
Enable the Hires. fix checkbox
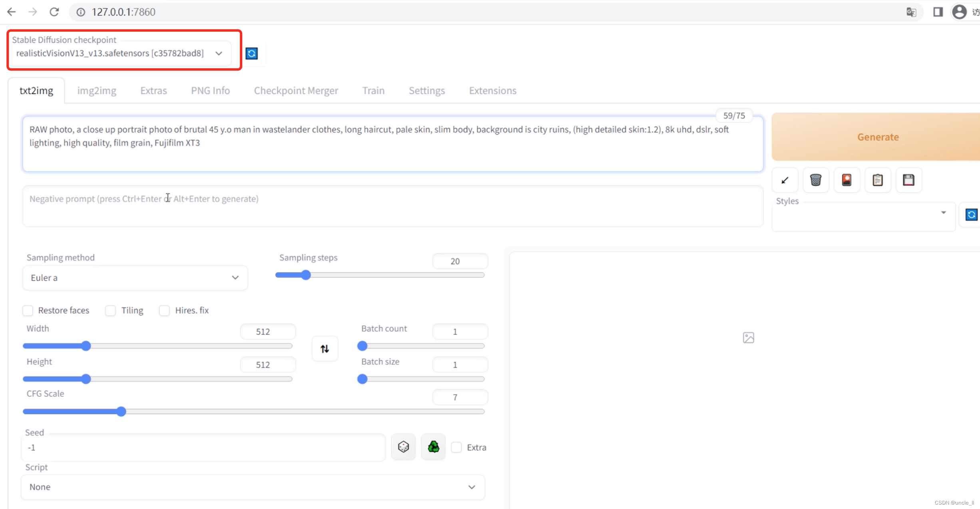[x=164, y=310]
